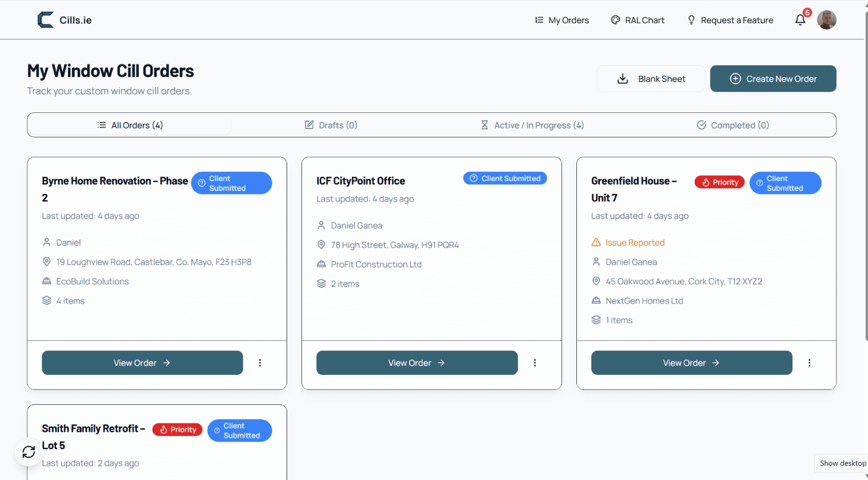Switch to the Drafts tab
Screen dimensions: 868x480
(x=331, y=125)
